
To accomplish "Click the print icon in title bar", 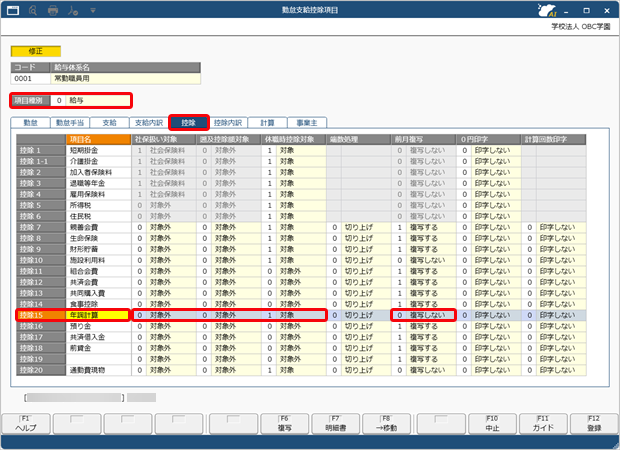I will (53, 9).
